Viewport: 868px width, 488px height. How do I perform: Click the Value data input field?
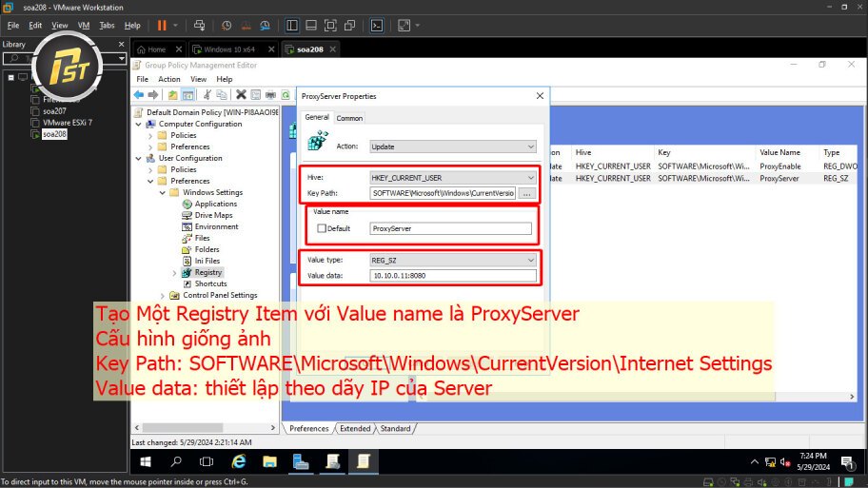coord(453,276)
